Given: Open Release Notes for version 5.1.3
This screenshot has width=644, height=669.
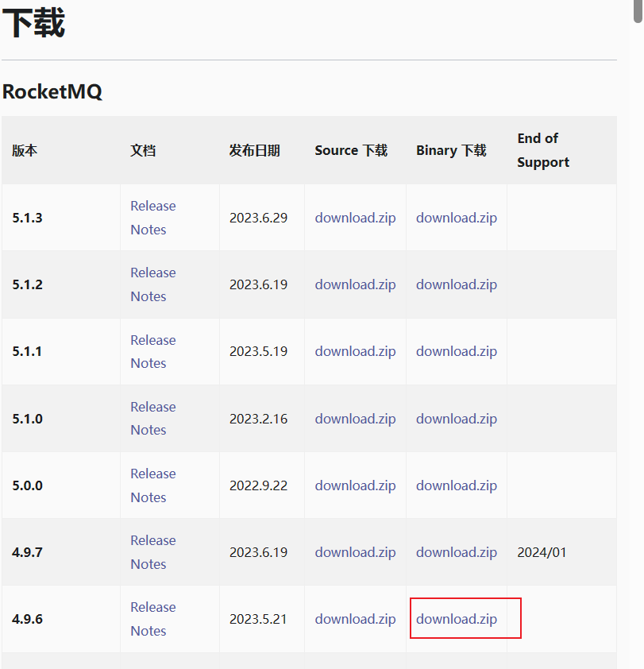Looking at the screenshot, I should (152, 218).
